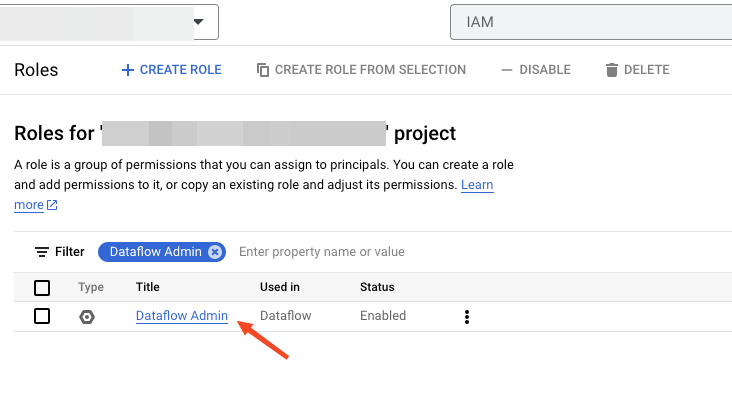Click Create Role From Selection button

(361, 70)
